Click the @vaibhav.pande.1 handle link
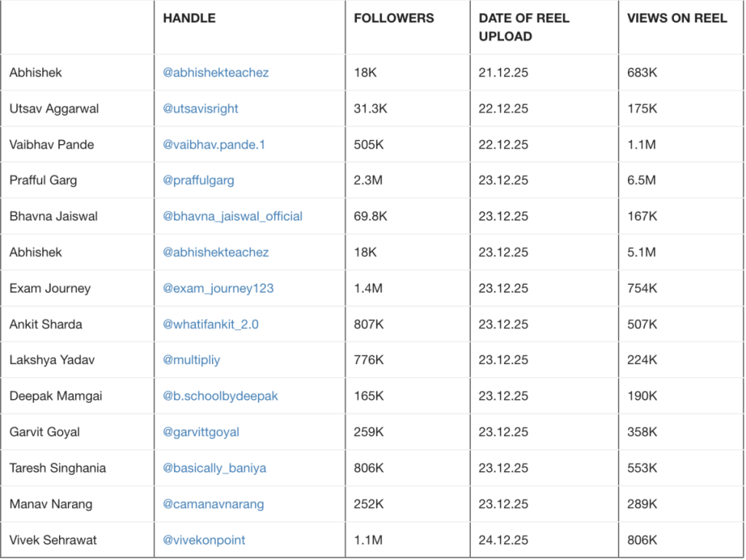Image resolution: width=746 pixels, height=560 pixels. tap(214, 145)
